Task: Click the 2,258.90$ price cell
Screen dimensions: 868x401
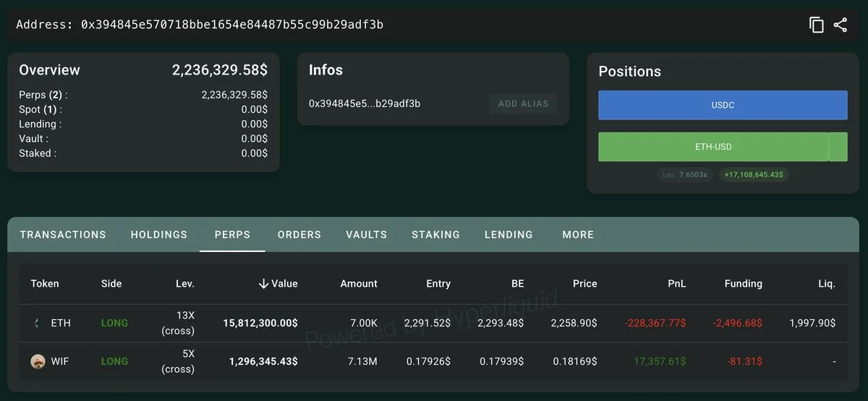Action: (574, 323)
